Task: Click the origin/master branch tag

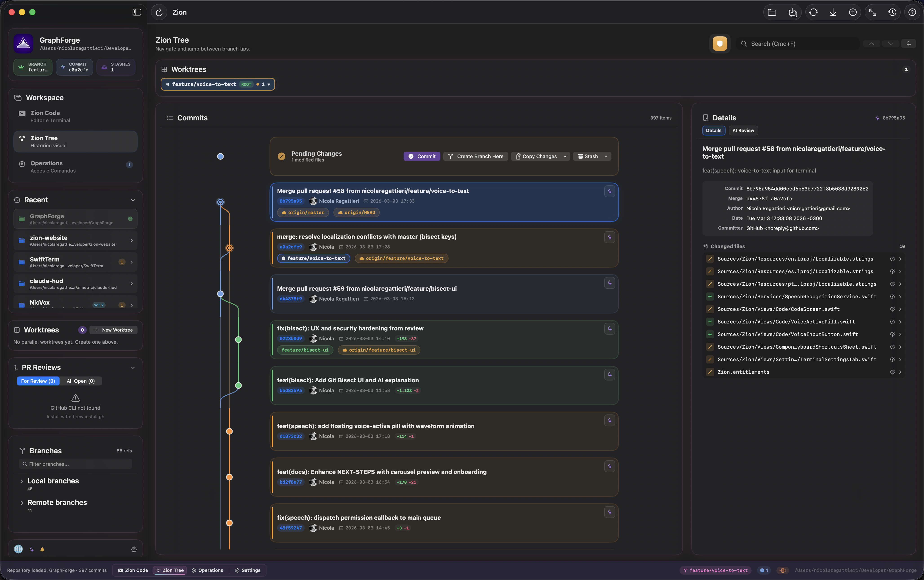Action: coord(303,213)
